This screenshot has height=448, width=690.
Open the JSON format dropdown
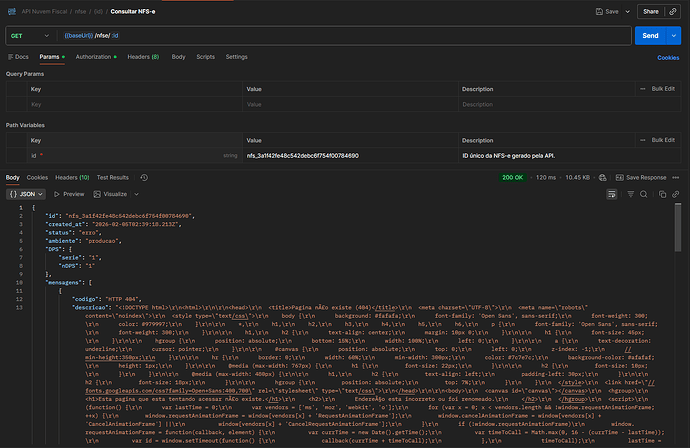25,193
